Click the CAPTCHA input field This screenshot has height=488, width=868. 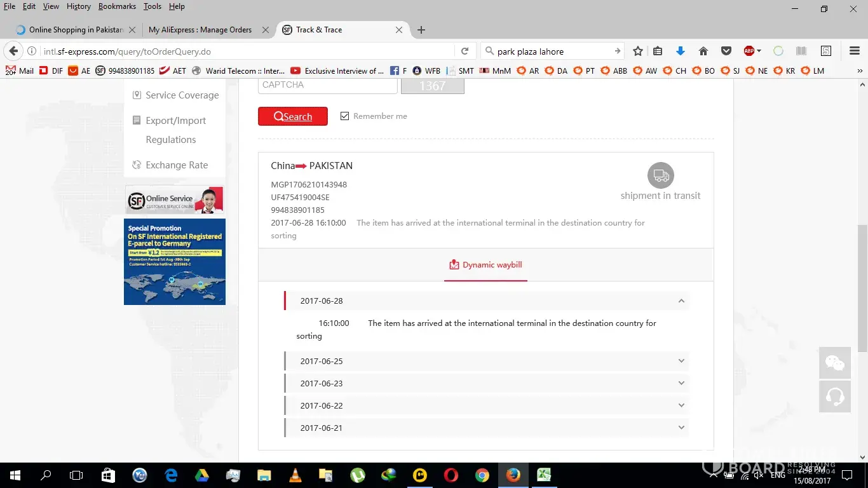point(327,85)
